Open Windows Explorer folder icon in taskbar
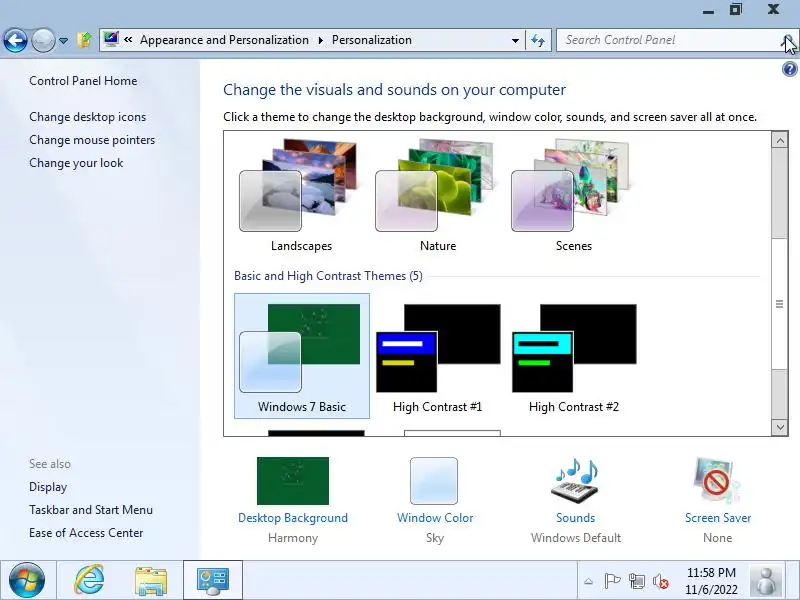 pyautogui.click(x=151, y=581)
